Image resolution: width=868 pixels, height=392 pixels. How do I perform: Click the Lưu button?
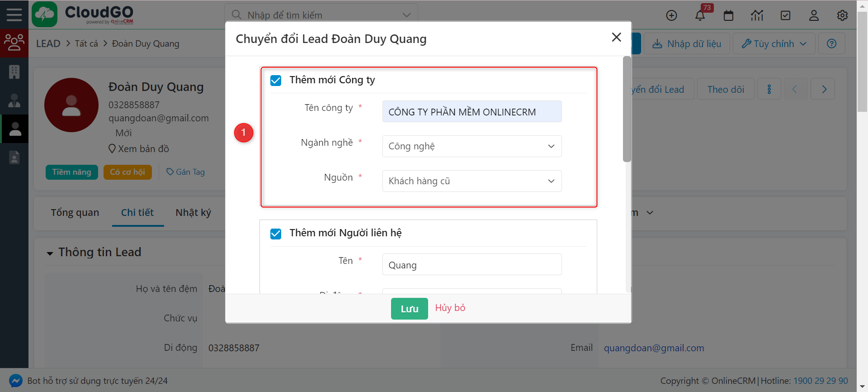point(409,309)
